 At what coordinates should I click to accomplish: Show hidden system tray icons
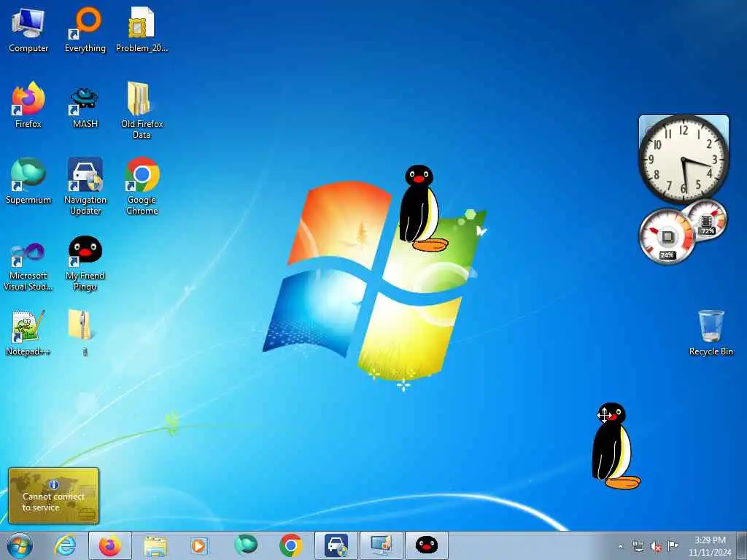coord(620,546)
